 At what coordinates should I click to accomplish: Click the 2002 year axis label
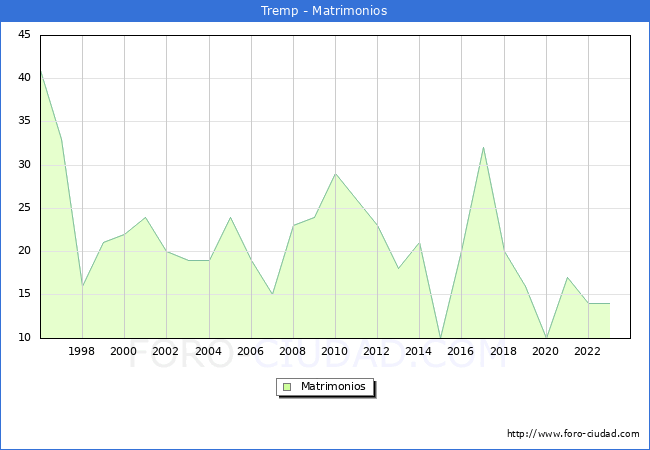166,351
